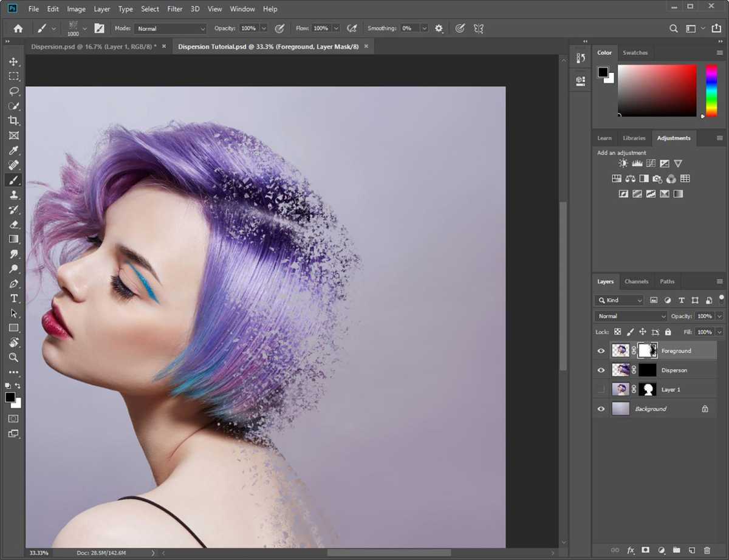
Task: Open the Kind filter dropdown
Action: [619, 300]
